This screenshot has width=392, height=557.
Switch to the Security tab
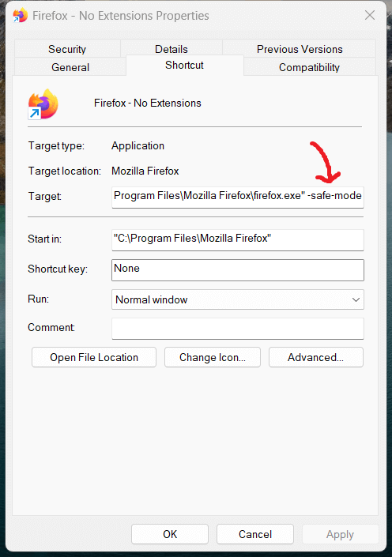[x=67, y=49]
